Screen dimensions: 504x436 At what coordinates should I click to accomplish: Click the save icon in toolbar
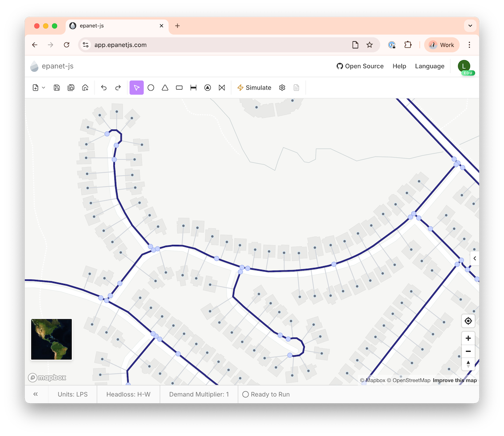pos(57,88)
